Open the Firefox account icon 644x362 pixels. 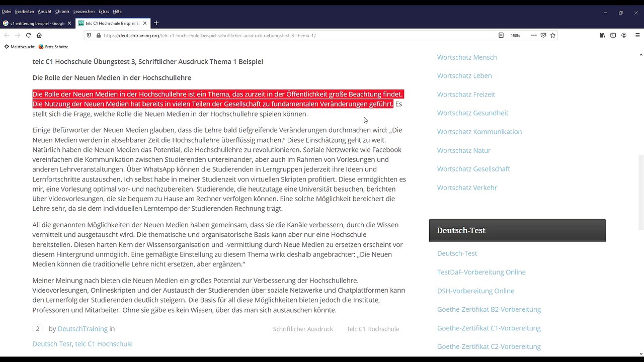pos(624,35)
